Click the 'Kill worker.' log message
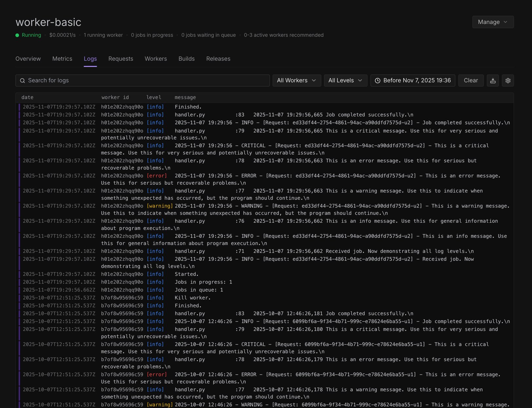 coord(193,298)
